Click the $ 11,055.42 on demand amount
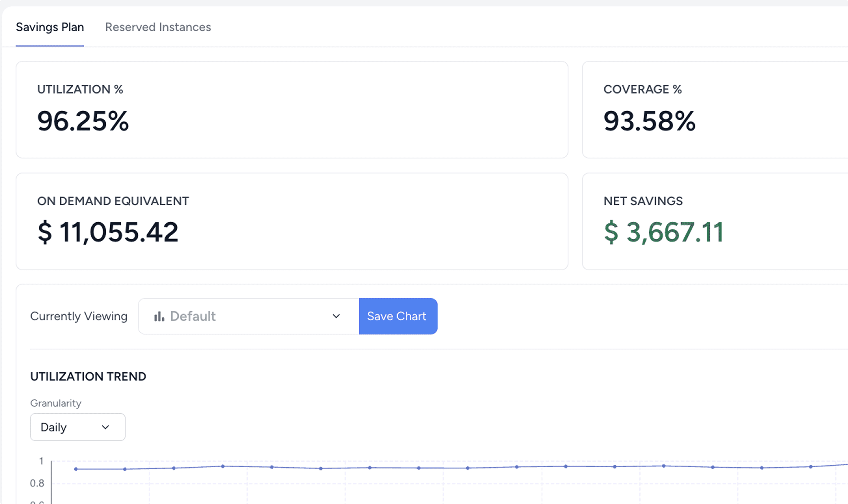Image resolution: width=848 pixels, height=504 pixels. [x=108, y=232]
